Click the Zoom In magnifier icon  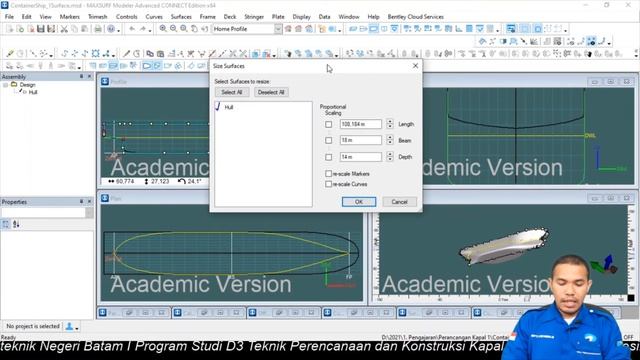tap(163, 29)
